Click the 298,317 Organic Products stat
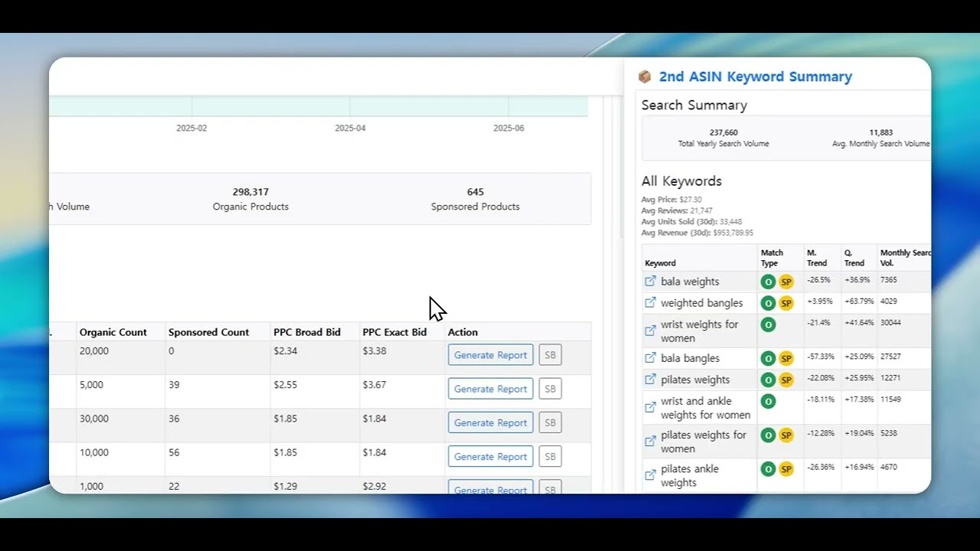Viewport: 980px width, 551px height. point(250,199)
